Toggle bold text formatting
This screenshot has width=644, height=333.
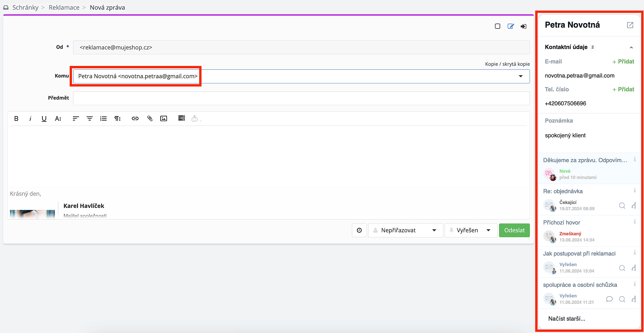pos(16,119)
